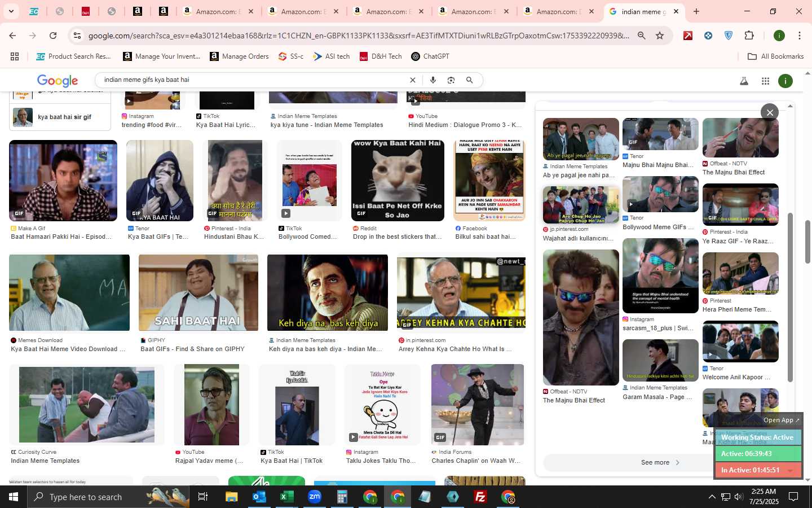Select kya baat hai sir gif suggestion
The image size is (812, 508).
[60, 117]
